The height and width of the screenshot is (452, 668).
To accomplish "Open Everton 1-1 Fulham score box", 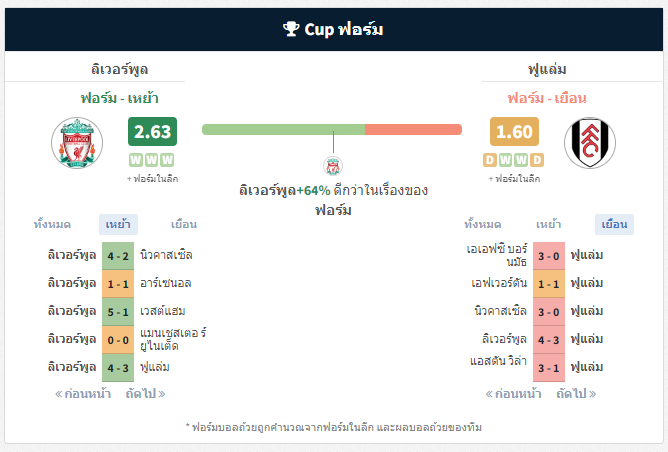I will click(x=549, y=283).
